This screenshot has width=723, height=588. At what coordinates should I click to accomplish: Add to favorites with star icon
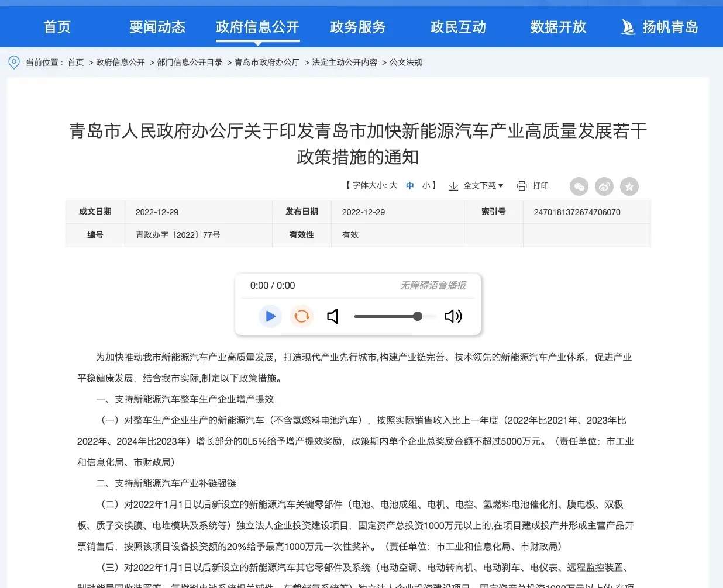(629, 186)
